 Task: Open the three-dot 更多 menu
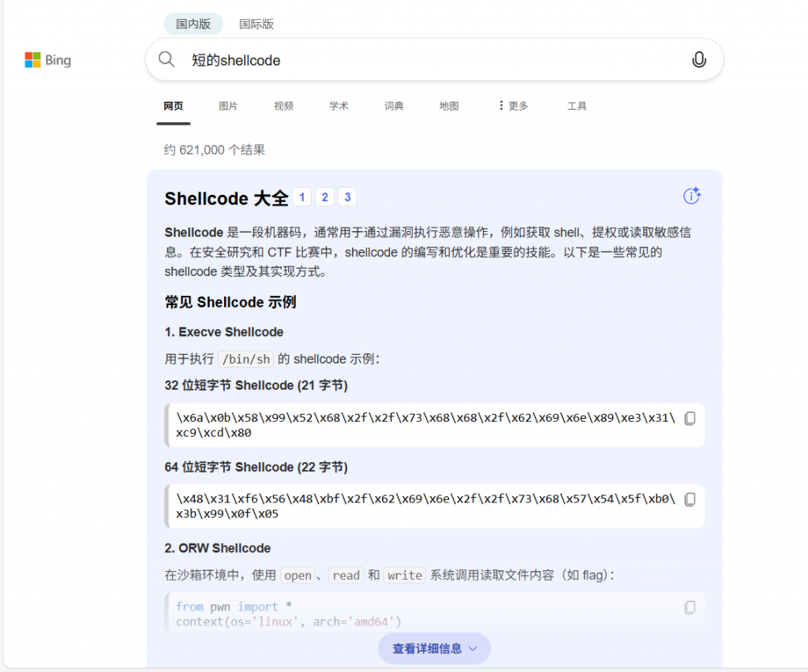(513, 106)
